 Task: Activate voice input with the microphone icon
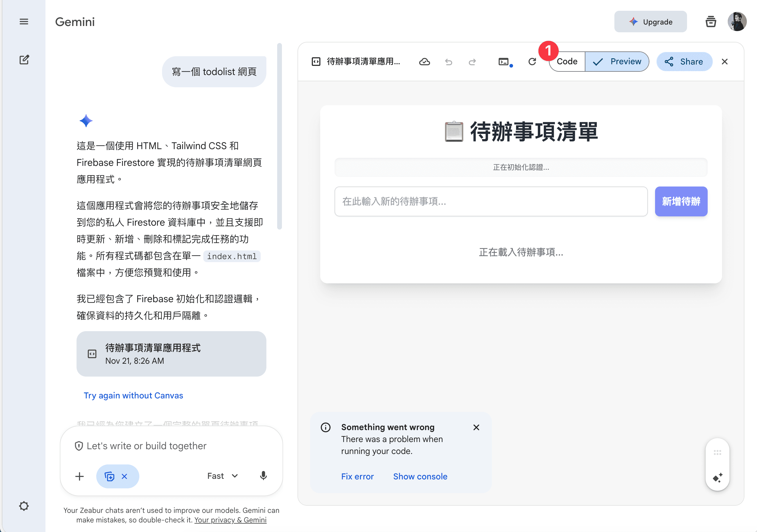coord(263,476)
